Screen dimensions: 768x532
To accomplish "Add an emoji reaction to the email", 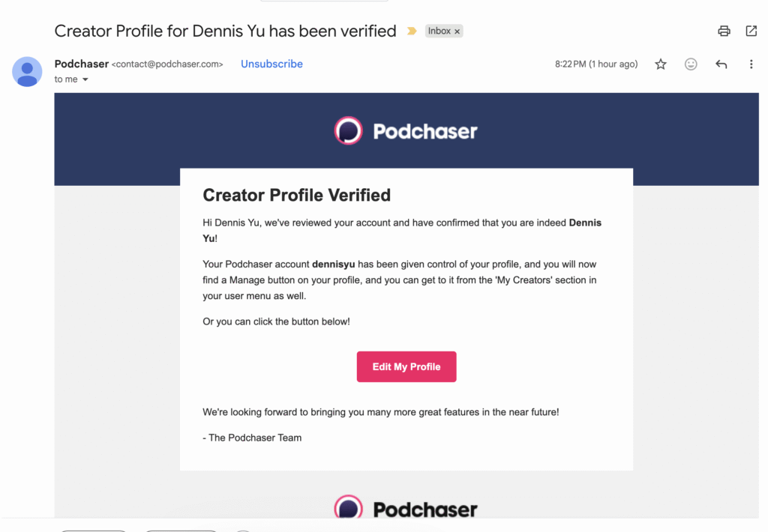I will coord(691,64).
